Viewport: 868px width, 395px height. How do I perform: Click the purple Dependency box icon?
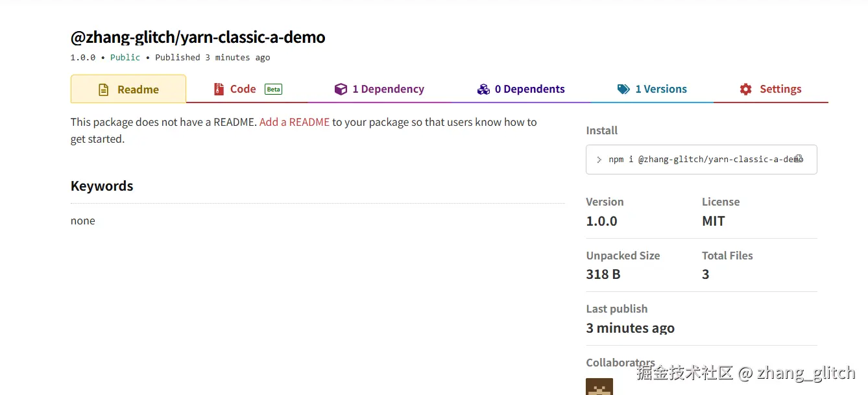point(341,89)
